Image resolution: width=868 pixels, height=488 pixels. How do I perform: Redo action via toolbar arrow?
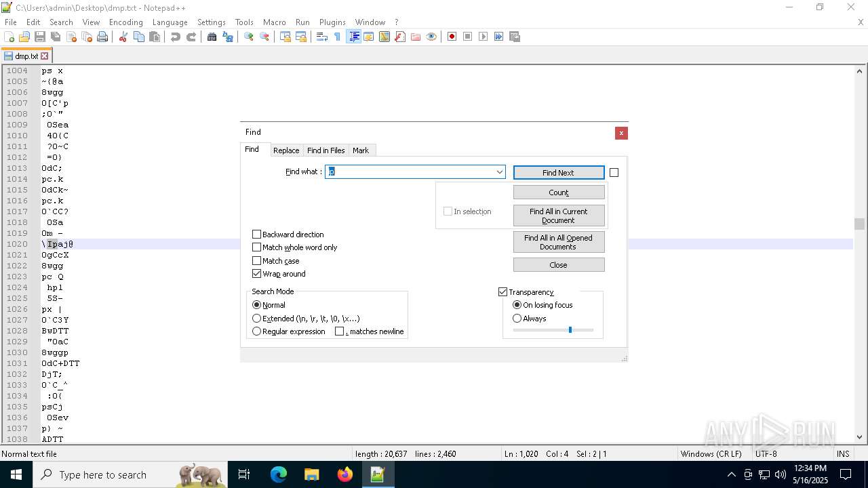coord(191,37)
